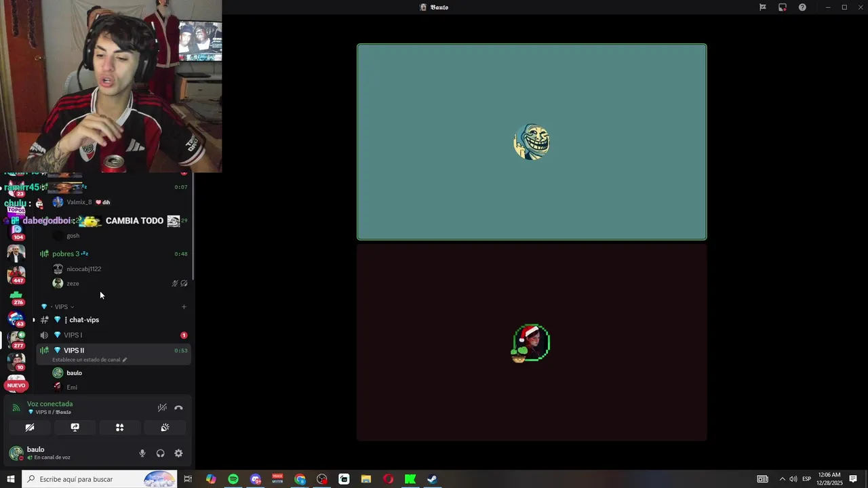This screenshot has height=488, width=868.
Task: Turn on camera in voice panel
Action: click(x=30, y=428)
